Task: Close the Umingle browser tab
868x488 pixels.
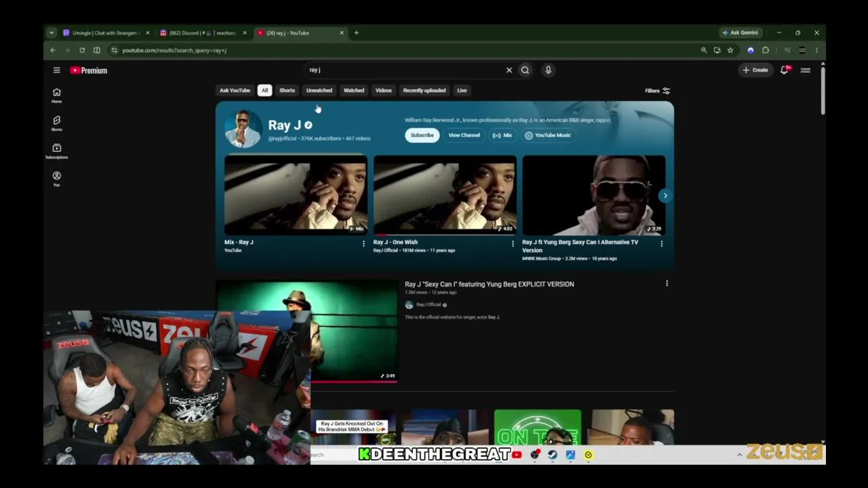Action: (147, 33)
